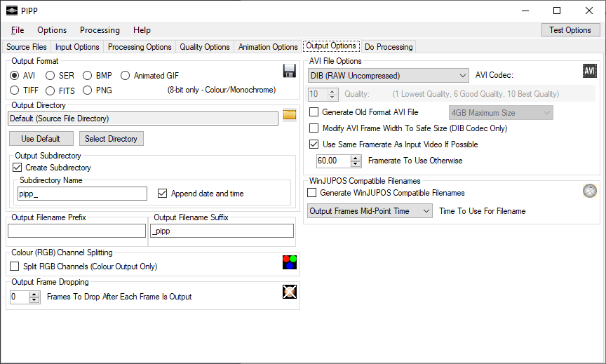Click the Subdirectory Name input field
The image size is (606, 364).
coord(82,194)
